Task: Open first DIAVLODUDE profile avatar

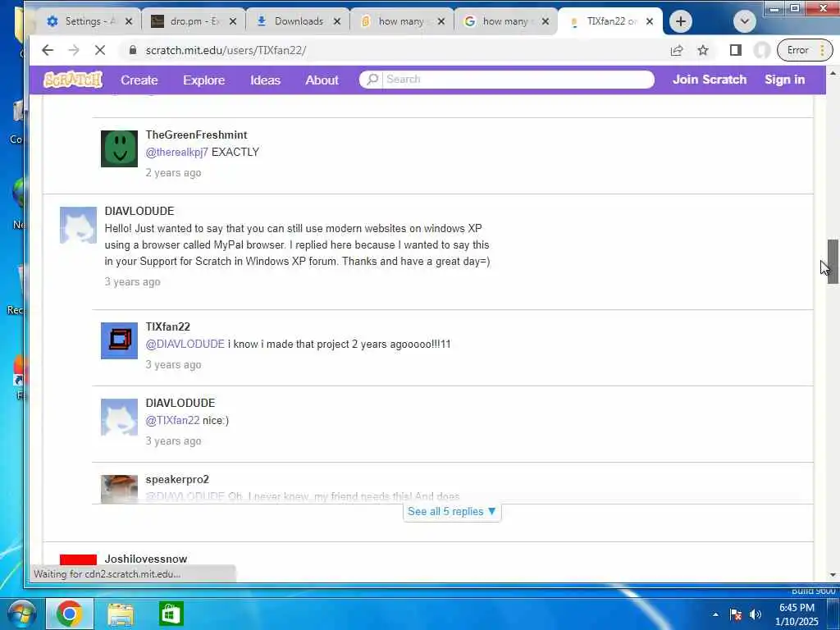Action: pyautogui.click(x=78, y=225)
